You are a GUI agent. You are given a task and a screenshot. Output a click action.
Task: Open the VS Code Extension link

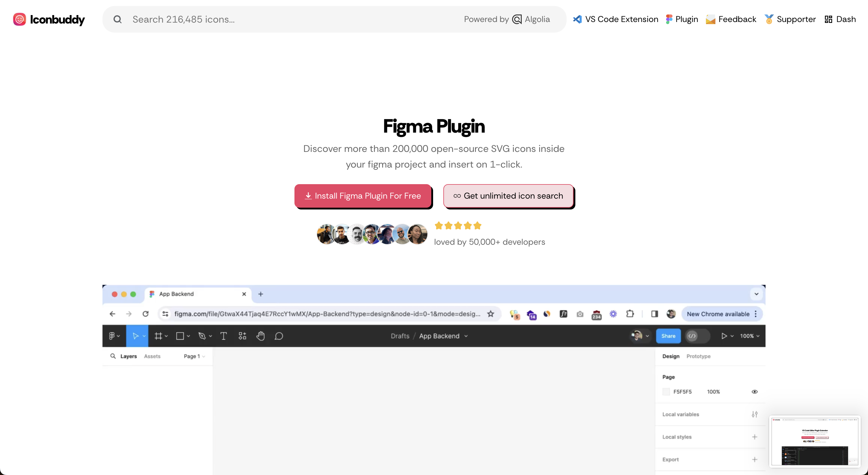click(x=616, y=19)
